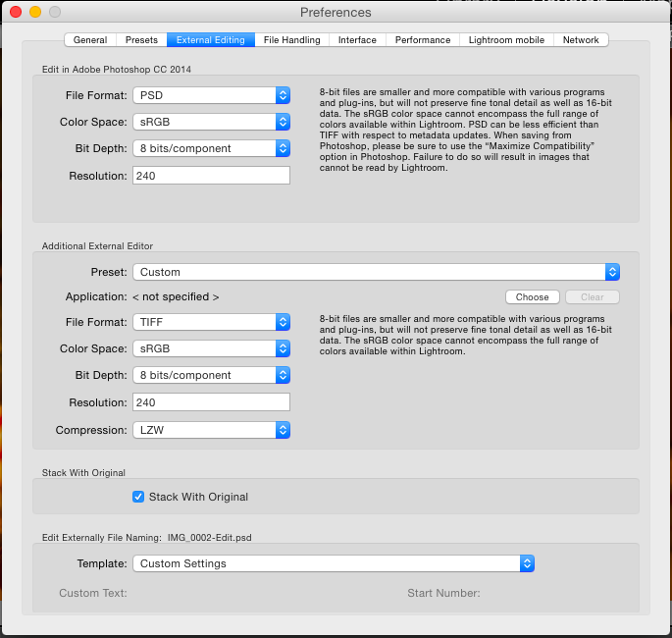672x638 pixels.
Task: Switch to the General tab
Action: coord(90,40)
